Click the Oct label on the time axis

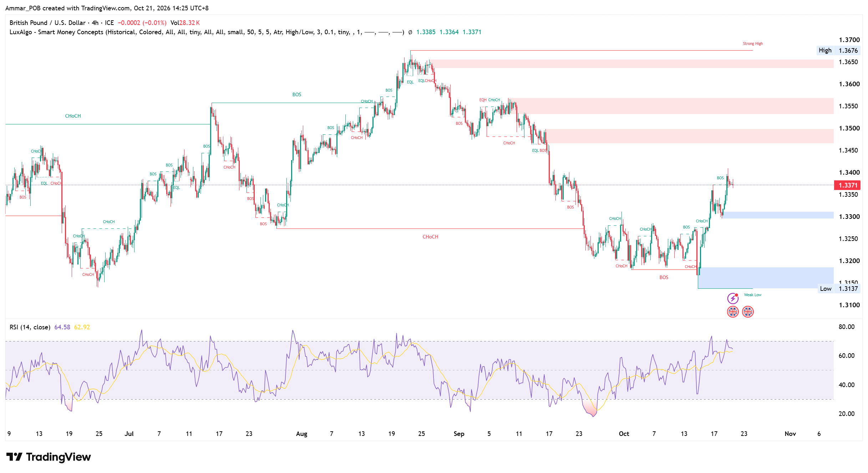coord(624,434)
